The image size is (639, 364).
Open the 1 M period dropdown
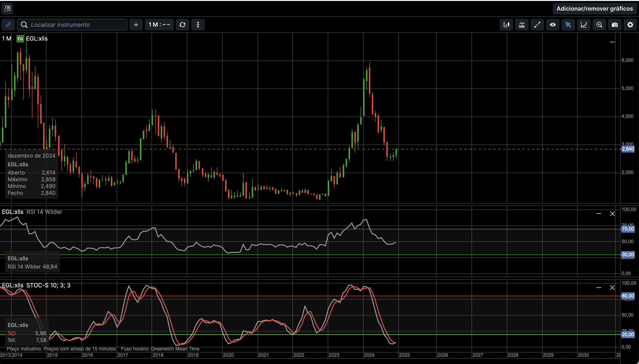159,25
